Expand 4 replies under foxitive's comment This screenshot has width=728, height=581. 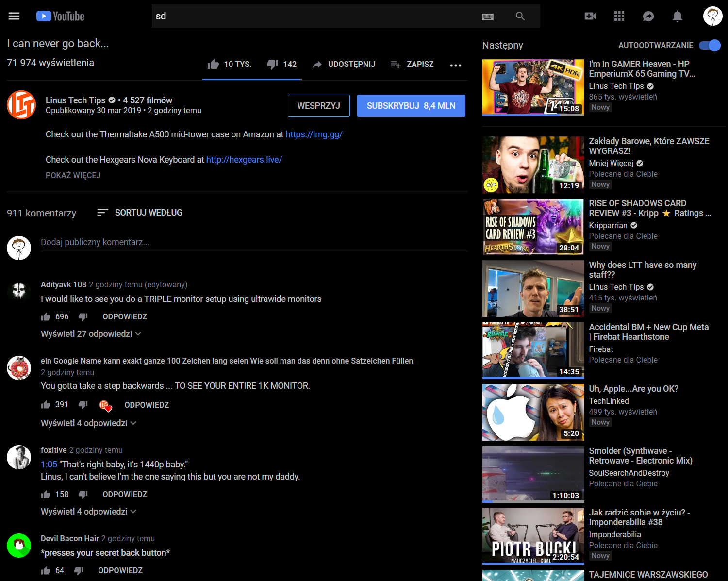(x=89, y=512)
